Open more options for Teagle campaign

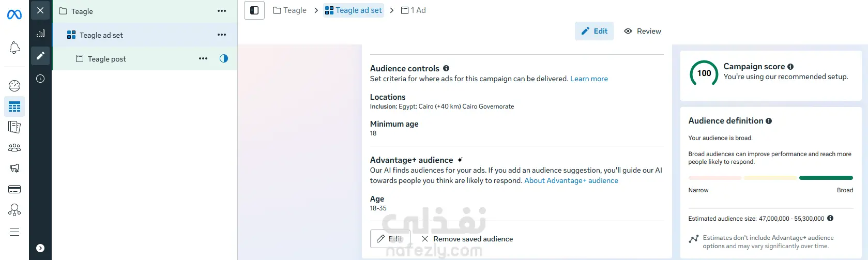point(222,11)
